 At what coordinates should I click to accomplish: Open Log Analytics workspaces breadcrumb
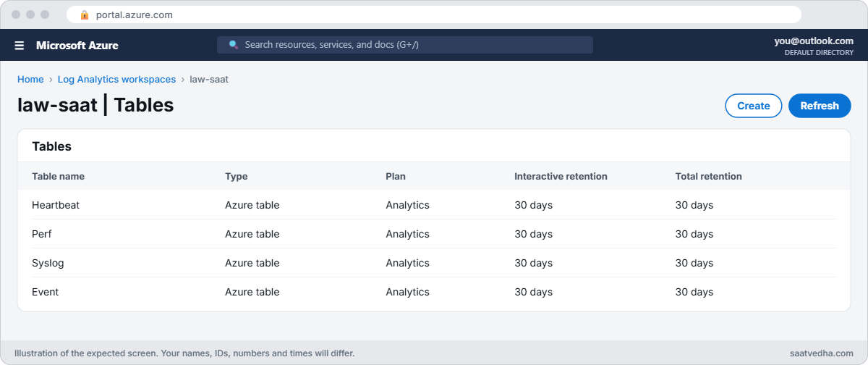[116, 80]
